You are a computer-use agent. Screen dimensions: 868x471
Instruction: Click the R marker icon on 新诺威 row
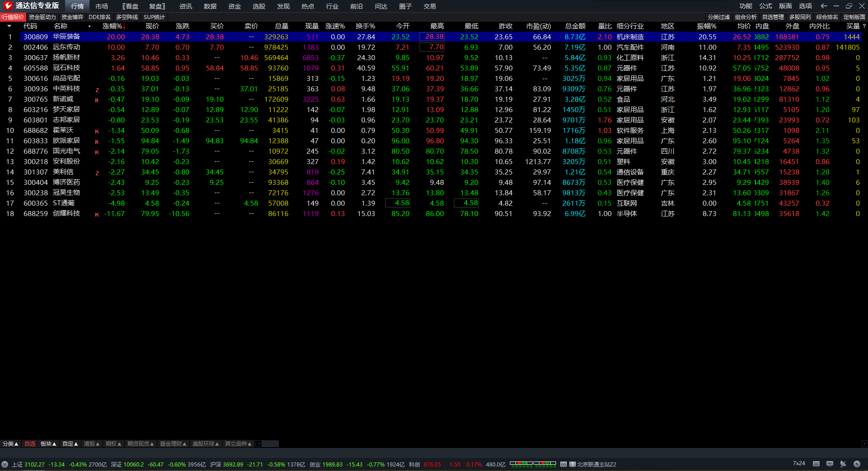(x=97, y=100)
